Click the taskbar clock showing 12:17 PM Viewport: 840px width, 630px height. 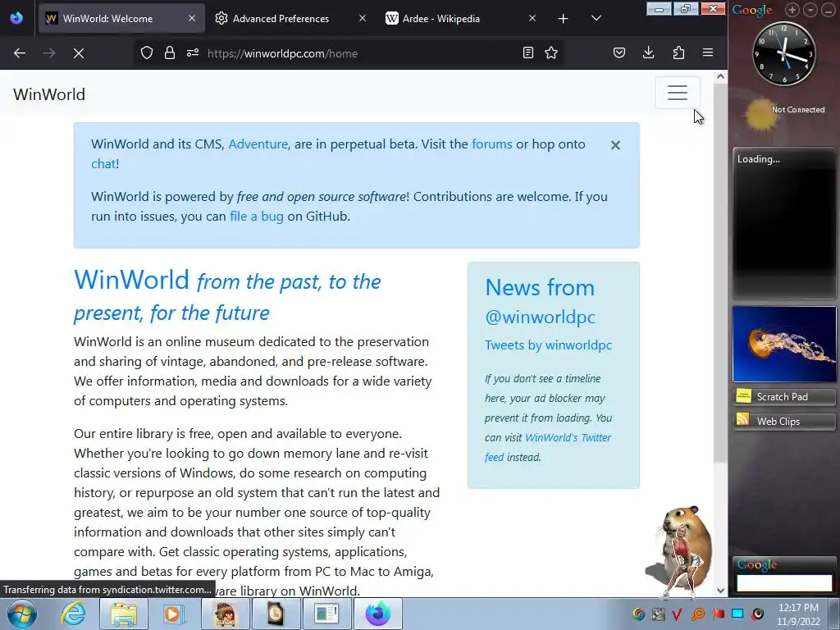(x=798, y=614)
